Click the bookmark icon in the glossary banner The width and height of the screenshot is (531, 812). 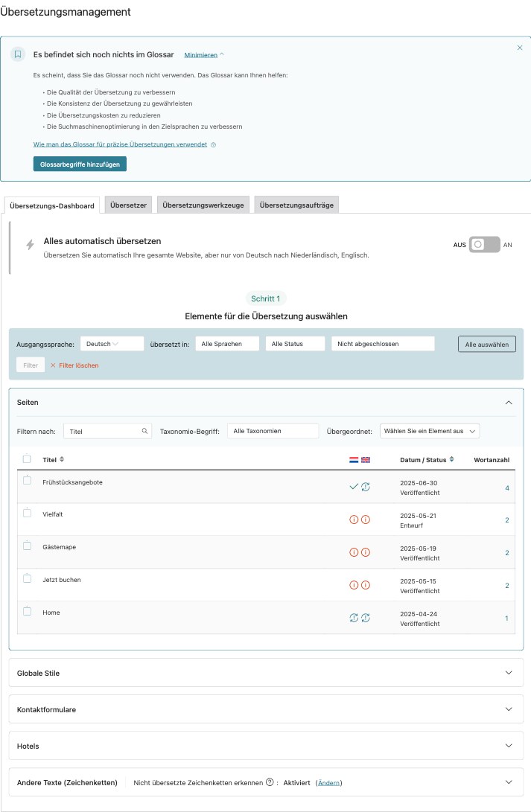[19, 54]
